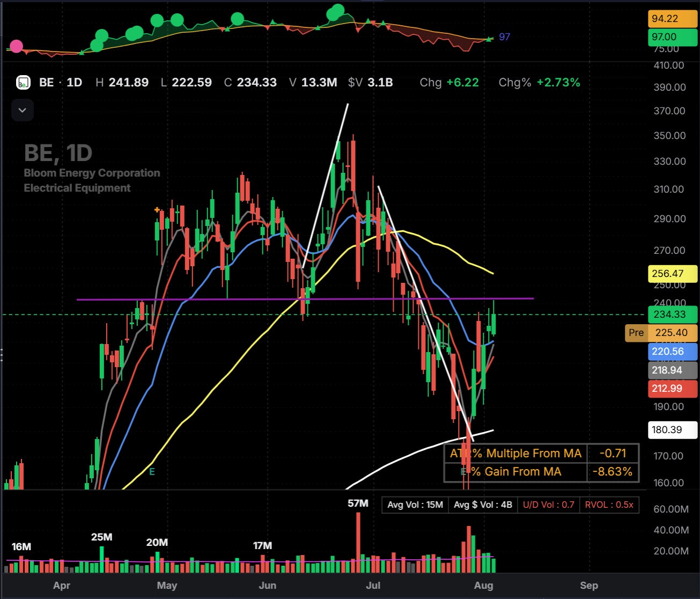The image size is (700, 599).
Task: Click the 17M volume bar label
Action: pyautogui.click(x=263, y=546)
